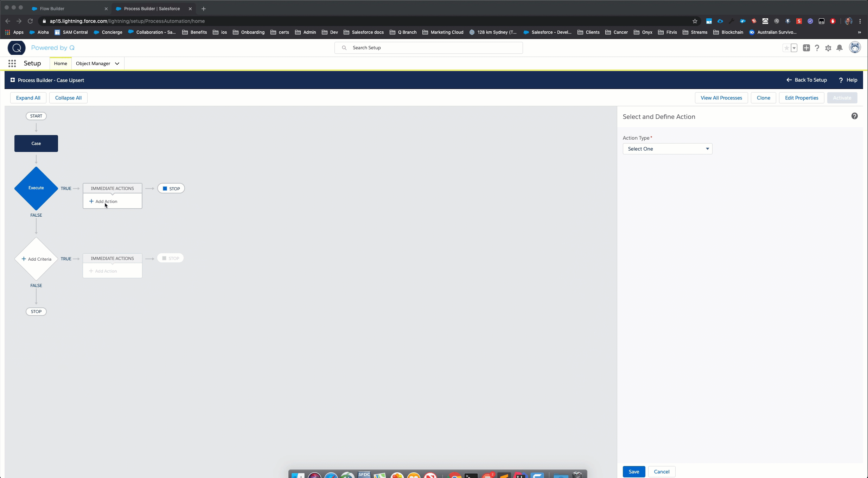Screen dimensions: 868x478
Task: Open the setup gear icon menu
Action: click(828, 48)
